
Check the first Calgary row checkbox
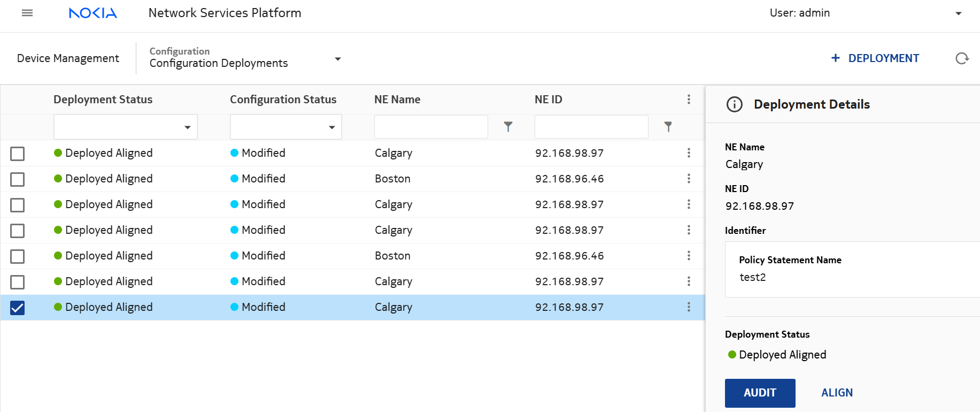[x=18, y=154]
